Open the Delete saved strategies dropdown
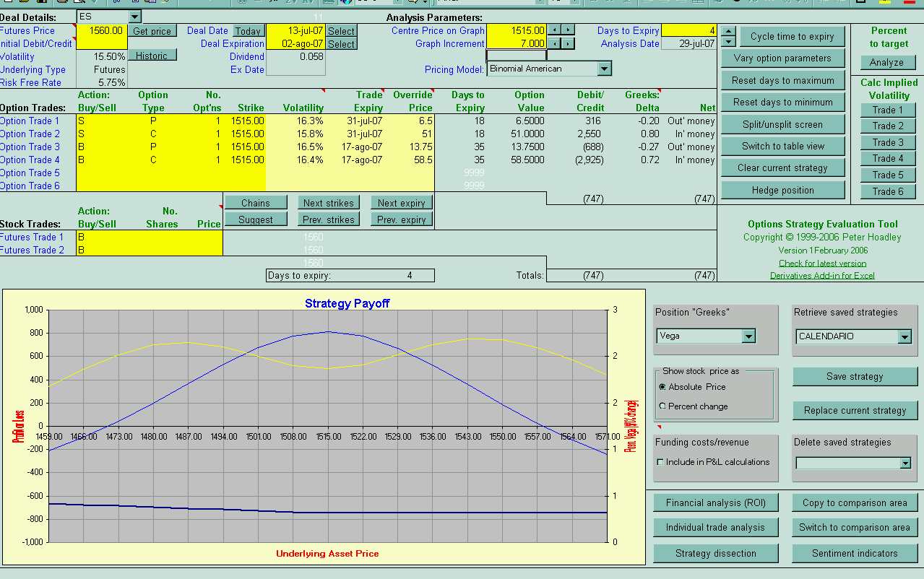The image size is (924, 579). tap(904, 463)
